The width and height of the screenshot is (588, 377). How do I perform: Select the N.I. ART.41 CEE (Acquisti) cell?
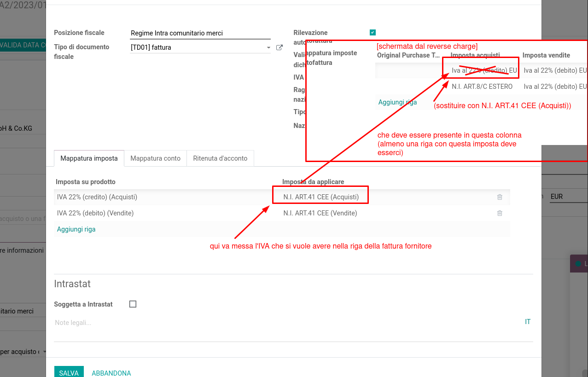pos(321,197)
